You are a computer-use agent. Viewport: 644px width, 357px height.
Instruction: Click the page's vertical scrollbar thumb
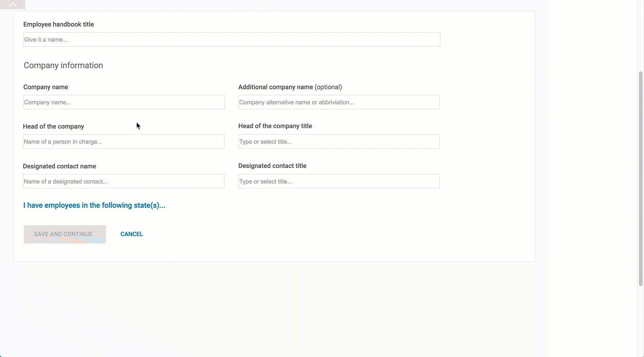(640, 178)
